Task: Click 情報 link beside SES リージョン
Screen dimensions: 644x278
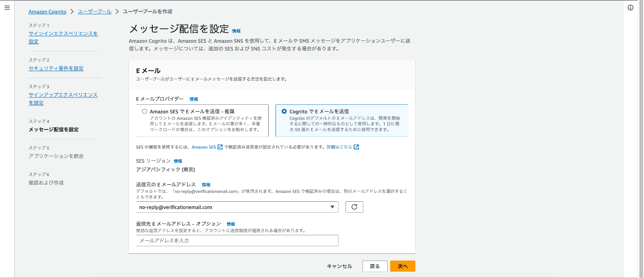Action: (178, 161)
